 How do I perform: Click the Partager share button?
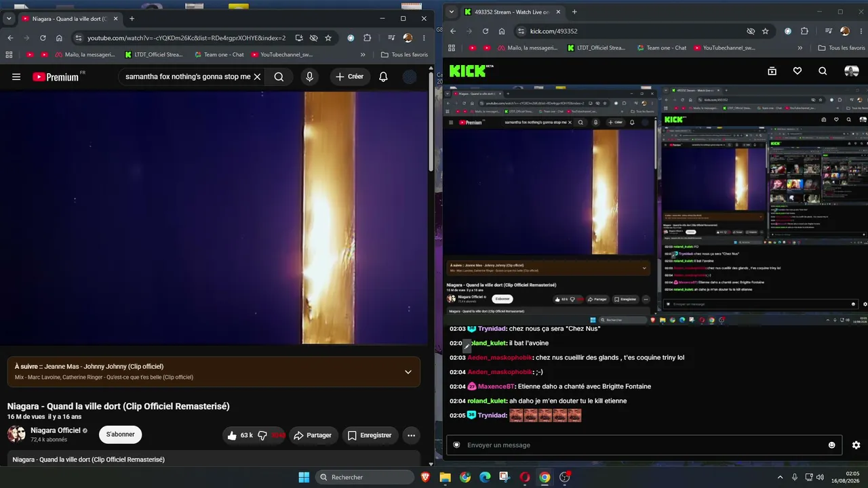pos(313,435)
